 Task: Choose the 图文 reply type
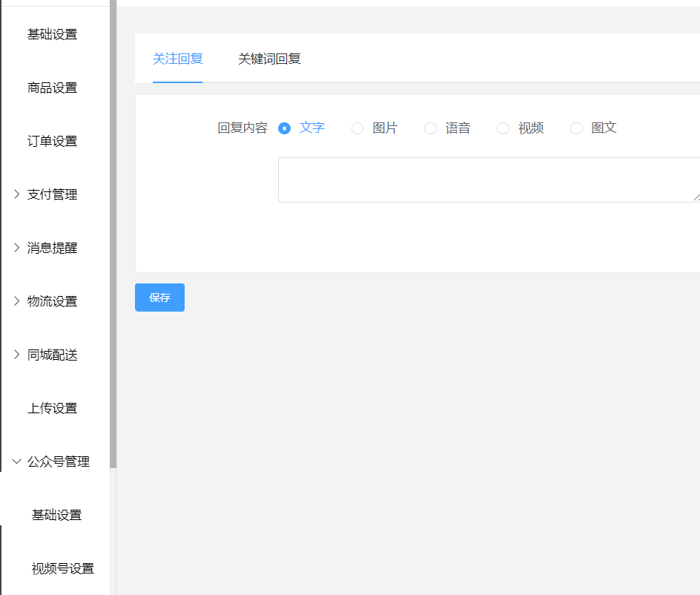tap(576, 128)
